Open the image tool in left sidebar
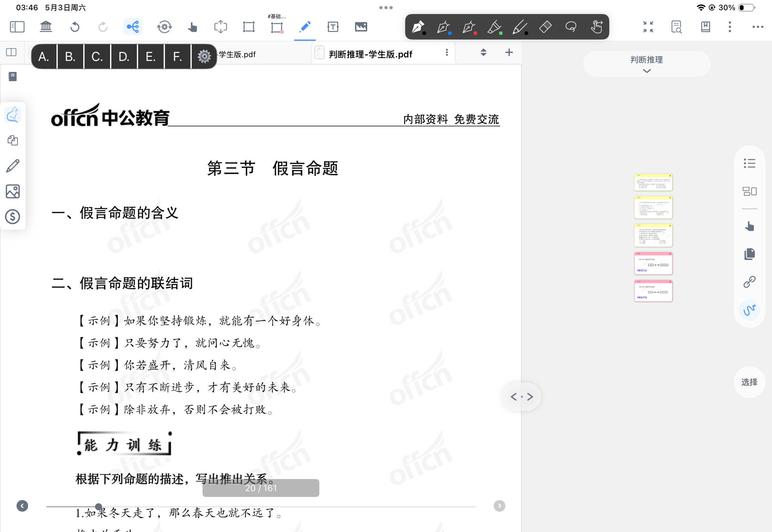 coord(13,191)
